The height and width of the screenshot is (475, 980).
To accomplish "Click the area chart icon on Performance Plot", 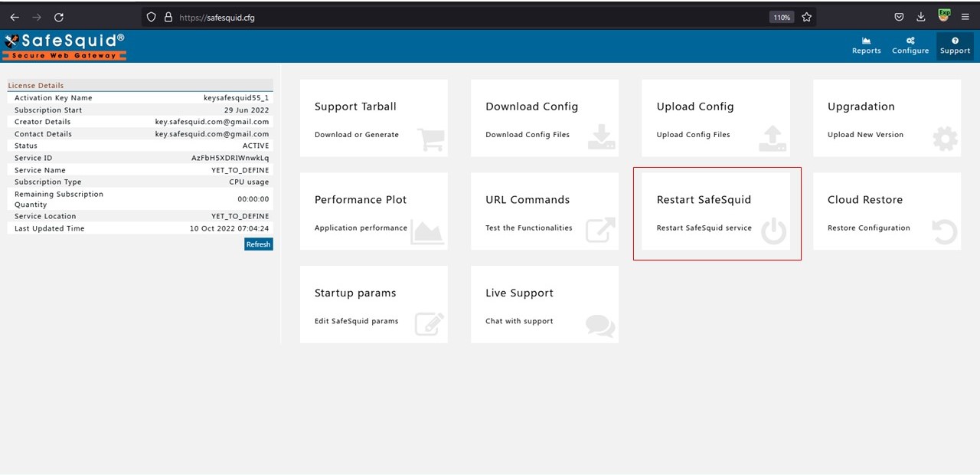I will pos(427,231).
